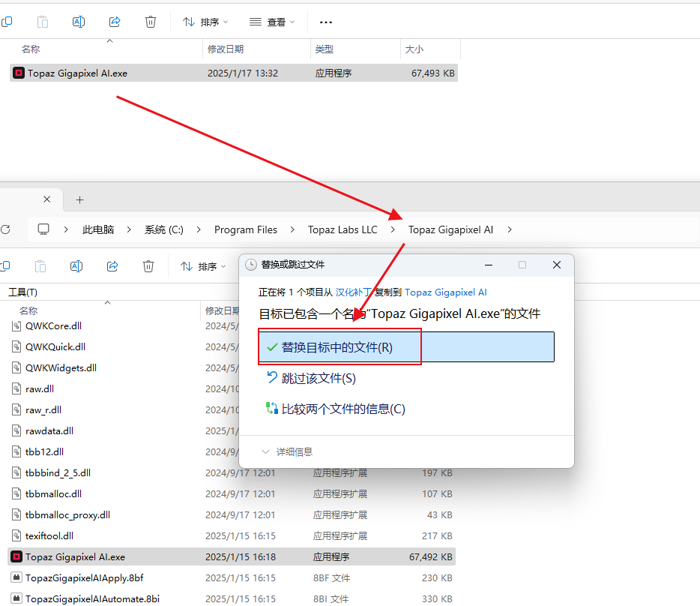Select TopazGigapixelAIAutomate.8bi file
700x606 pixels.
(x=92, y=598)
